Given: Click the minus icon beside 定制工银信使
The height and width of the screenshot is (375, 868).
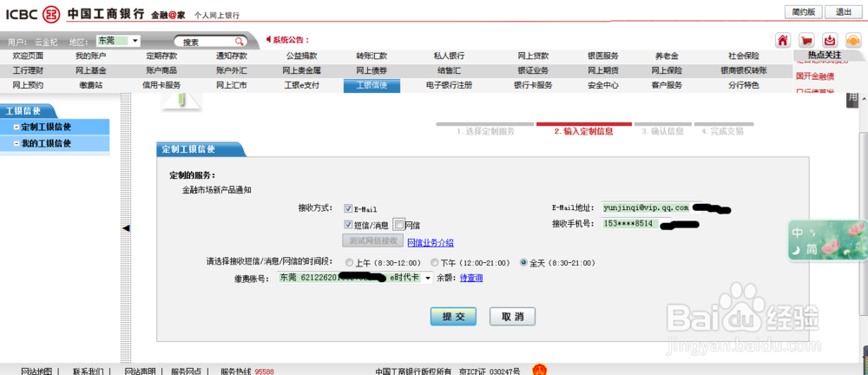Looking at the screenshot, I should pos(16,127).
